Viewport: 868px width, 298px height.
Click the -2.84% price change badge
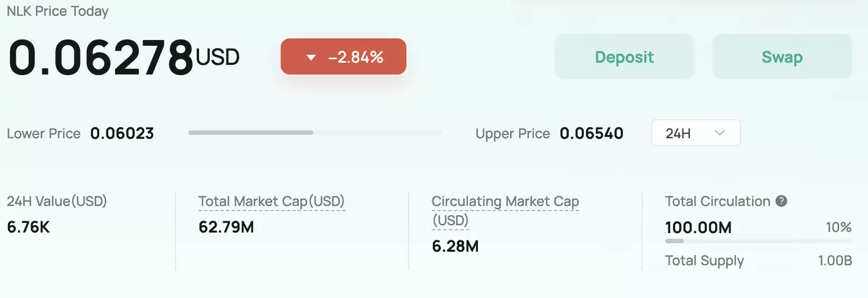click(x=343, y=56)
